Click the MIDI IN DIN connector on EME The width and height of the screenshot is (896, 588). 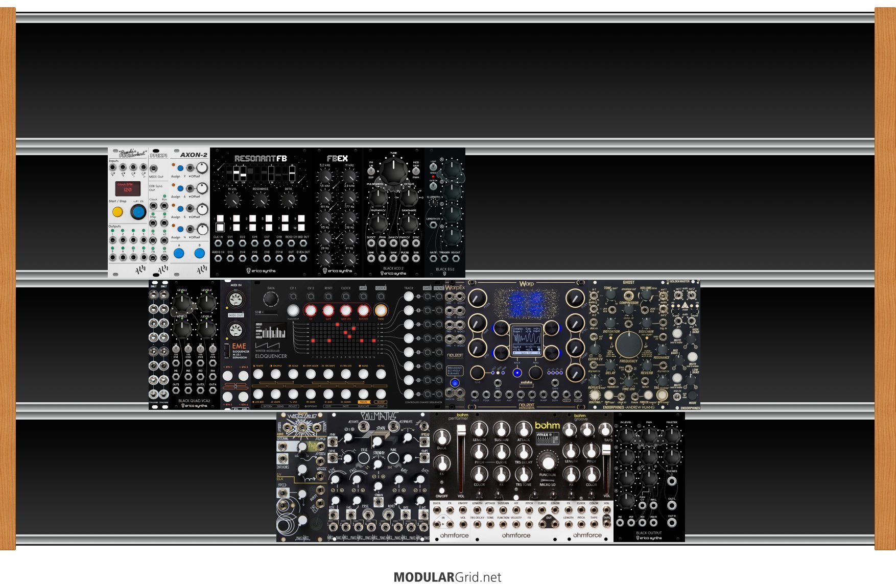[235, 298]
